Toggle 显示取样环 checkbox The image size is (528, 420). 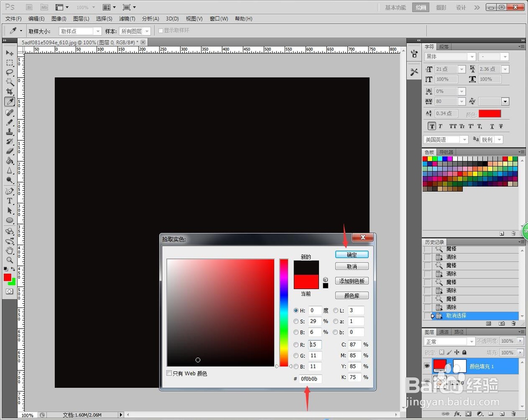tap(161, 31)
